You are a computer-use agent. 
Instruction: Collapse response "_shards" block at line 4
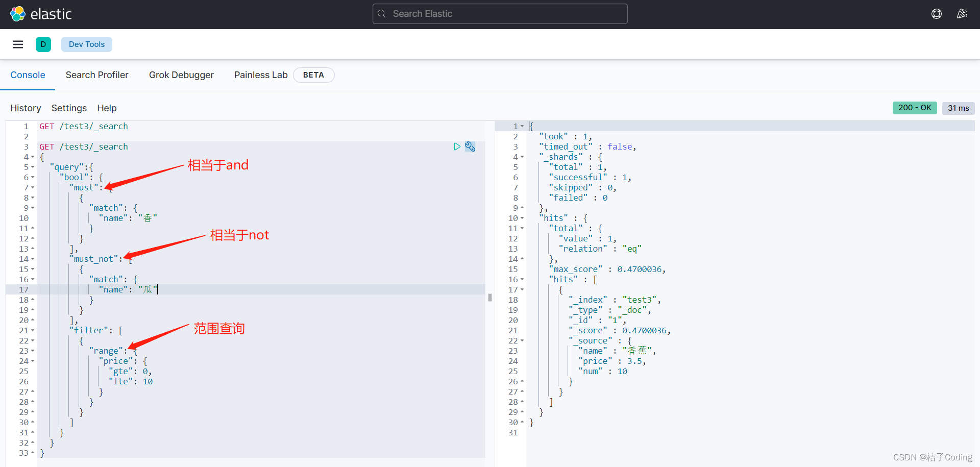click(x=522, y=157)
